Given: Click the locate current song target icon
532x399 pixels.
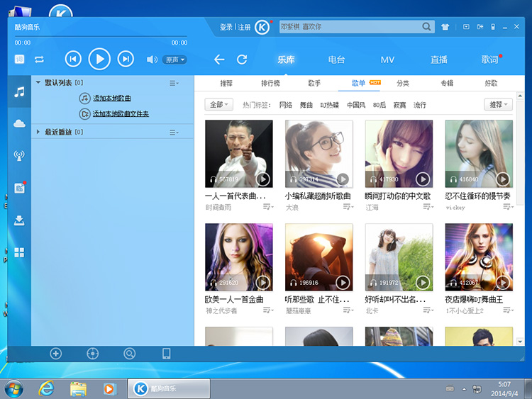Looking at the screenshot, I should tap(93, 354).
